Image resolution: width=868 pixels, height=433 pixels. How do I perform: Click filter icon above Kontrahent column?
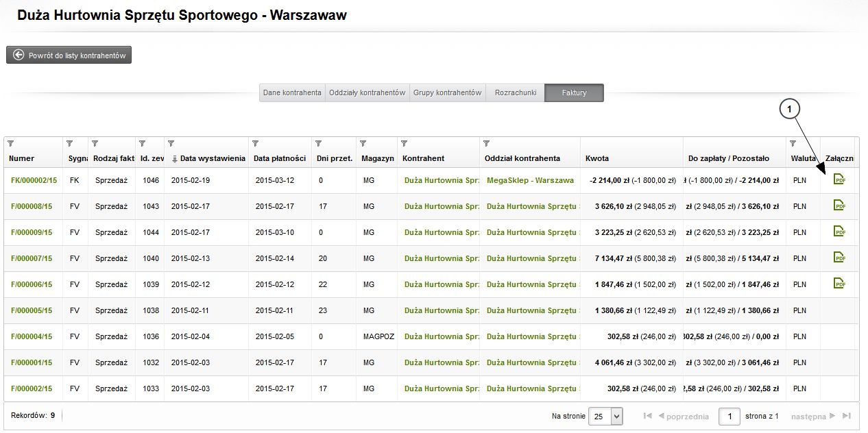point(405,144)
